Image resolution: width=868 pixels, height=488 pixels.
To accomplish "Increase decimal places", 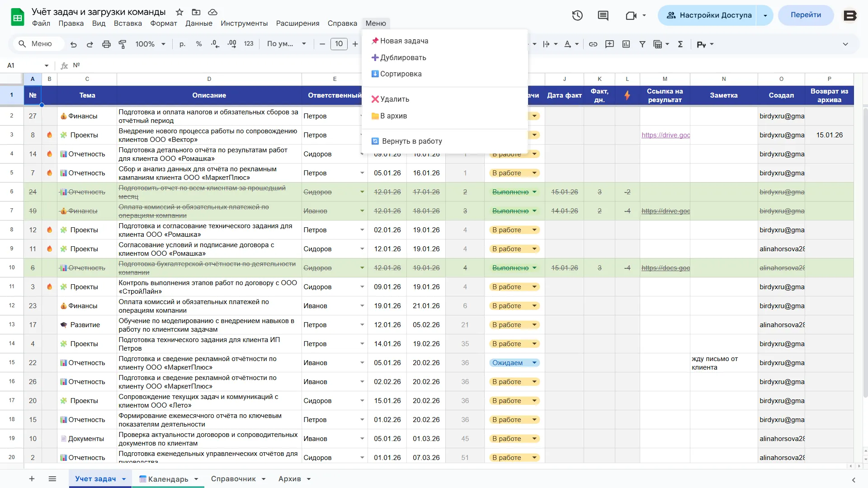I will (232, 44).
